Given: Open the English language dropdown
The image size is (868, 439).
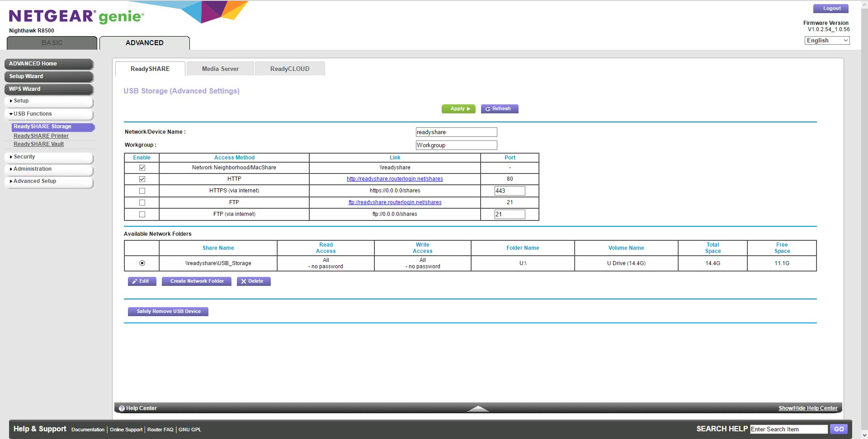Looking at the screenshot, I should click(827, 40).
